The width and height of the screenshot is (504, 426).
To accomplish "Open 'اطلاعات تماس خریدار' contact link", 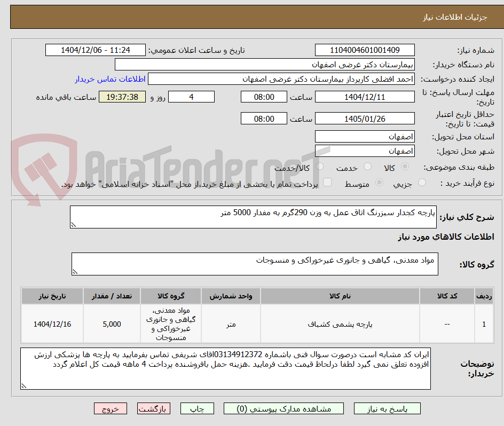I will [110, 79].
